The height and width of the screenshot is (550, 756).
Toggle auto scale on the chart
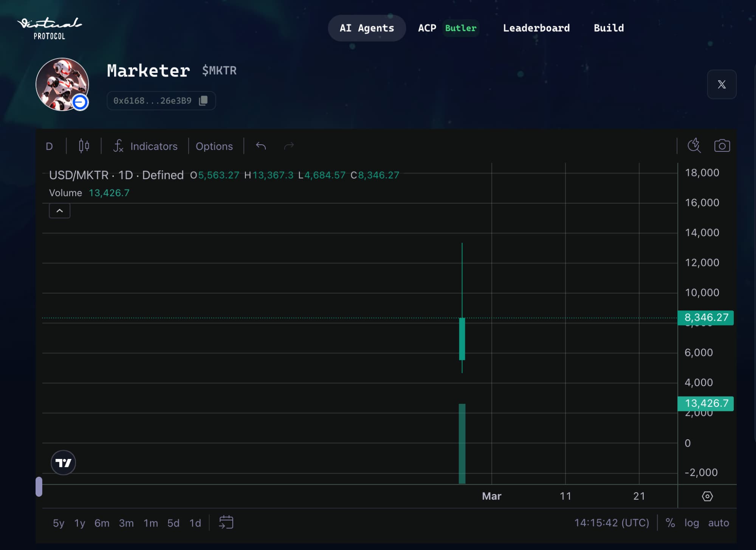(x=718, y=523)
